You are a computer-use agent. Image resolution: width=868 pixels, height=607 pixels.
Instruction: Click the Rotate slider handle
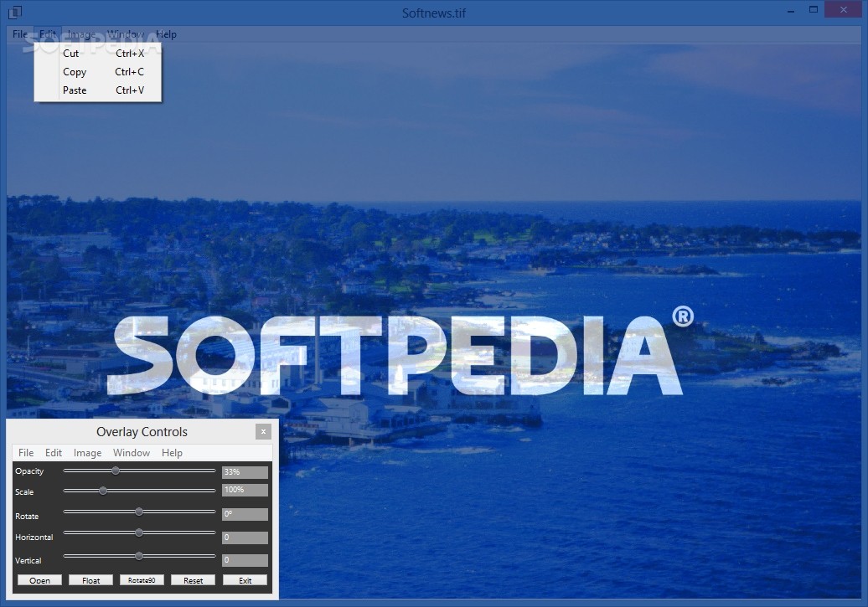tap(139, 512)
